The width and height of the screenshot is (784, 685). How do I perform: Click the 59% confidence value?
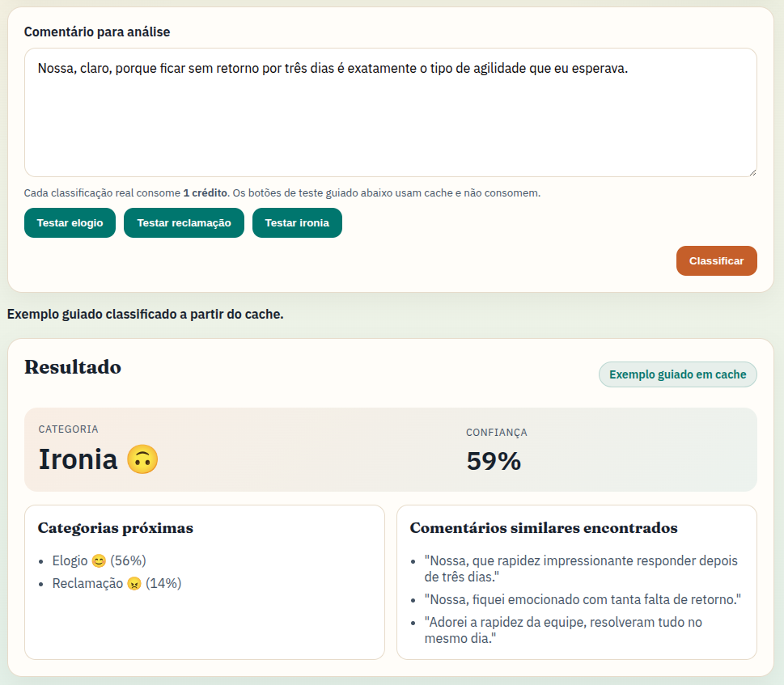[x=494, y=461]
